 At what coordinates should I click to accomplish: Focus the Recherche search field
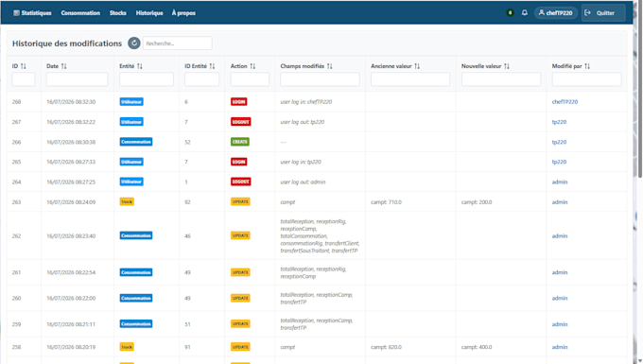click(177, 43)
